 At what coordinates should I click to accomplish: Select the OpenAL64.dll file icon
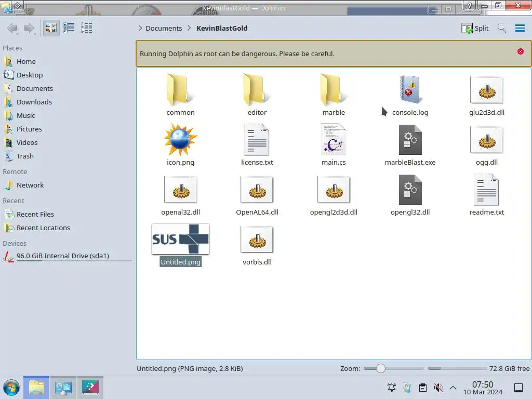pyautogui.click(x=257, y=190)
